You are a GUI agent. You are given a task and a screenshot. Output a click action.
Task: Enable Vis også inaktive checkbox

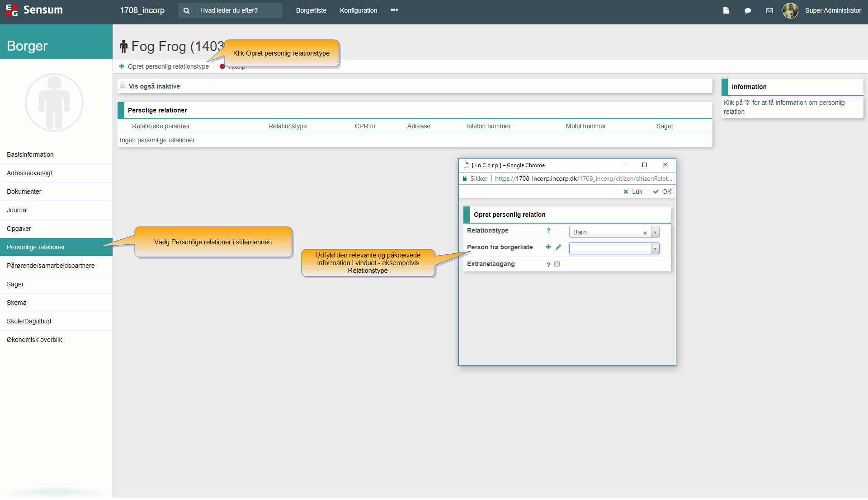point(123,85)
